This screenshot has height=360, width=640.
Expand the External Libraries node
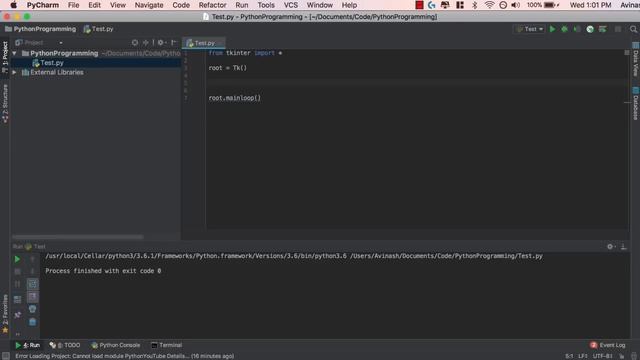14,72
